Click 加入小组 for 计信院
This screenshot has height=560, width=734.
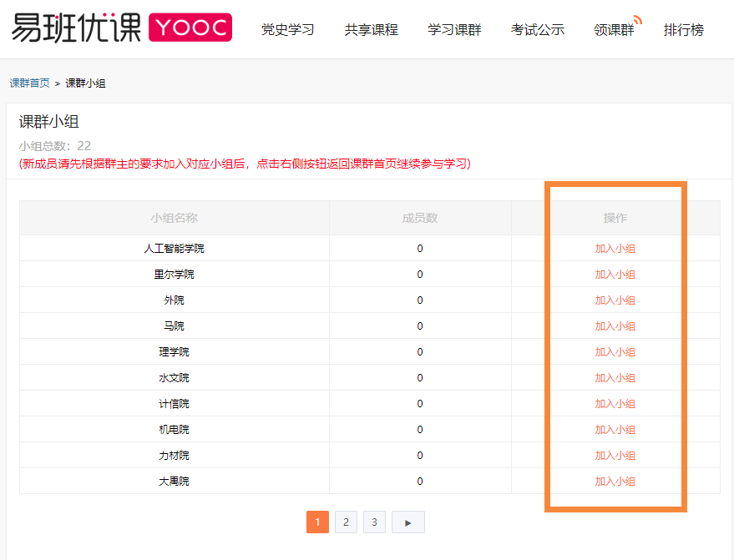[x=615, y=404]
